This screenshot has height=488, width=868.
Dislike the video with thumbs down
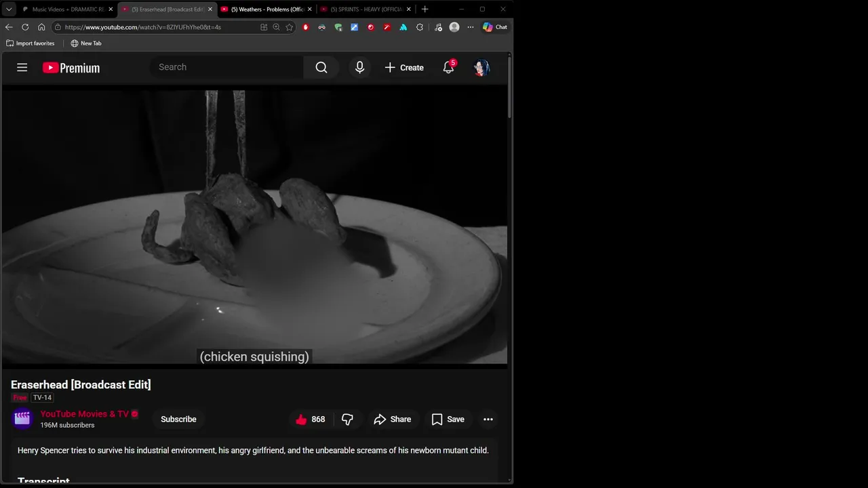coord(347,420)
